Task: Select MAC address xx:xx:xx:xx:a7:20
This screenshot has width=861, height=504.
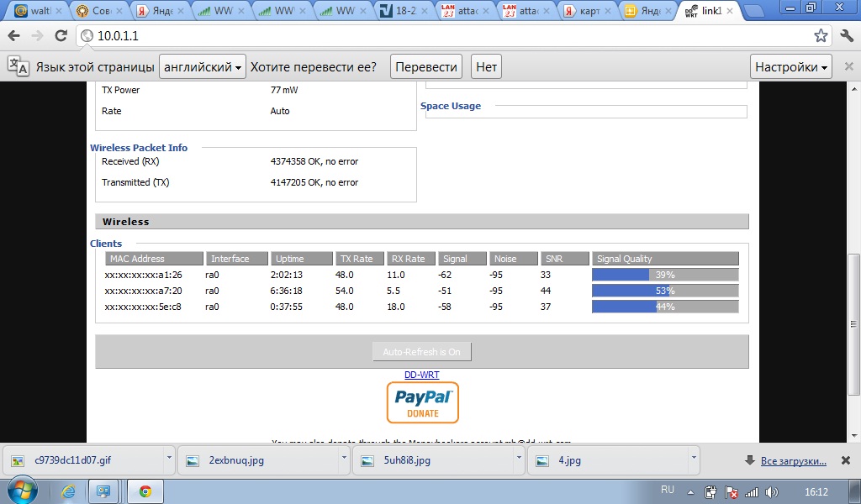Action: (143, 291)
